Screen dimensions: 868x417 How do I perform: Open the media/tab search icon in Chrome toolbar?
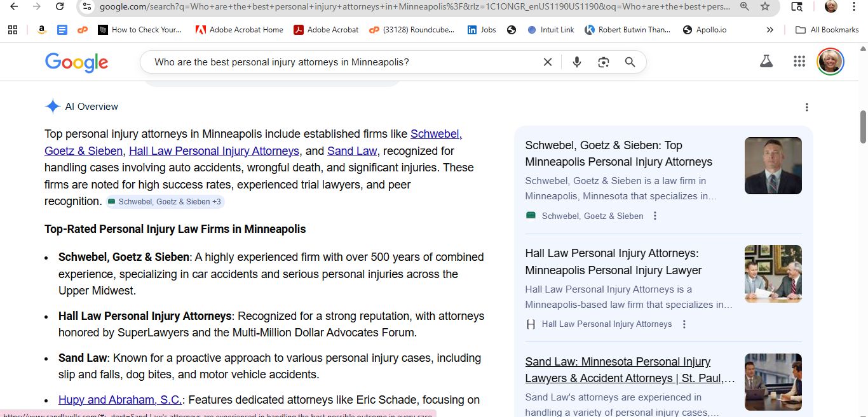tap(797, 6)
